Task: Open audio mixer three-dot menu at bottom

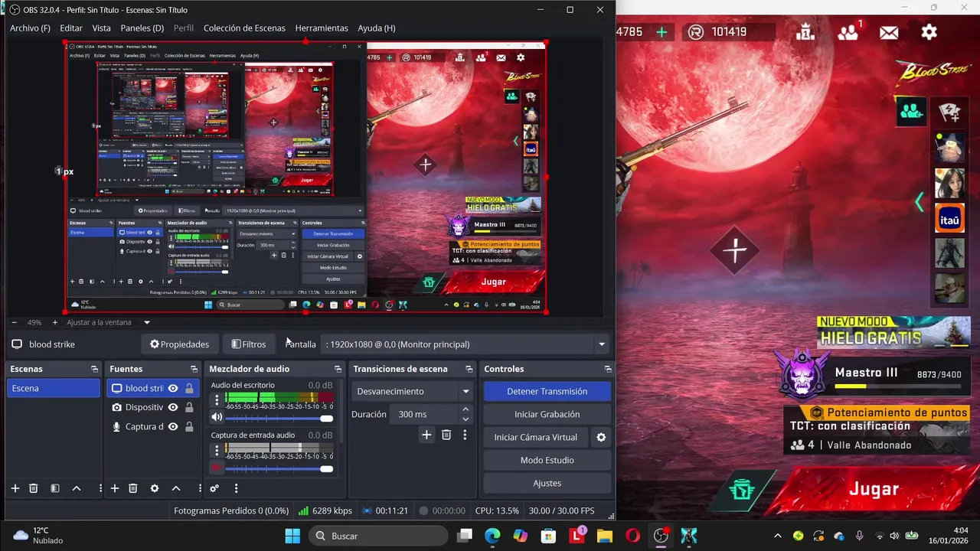Action: click(236, 488)
